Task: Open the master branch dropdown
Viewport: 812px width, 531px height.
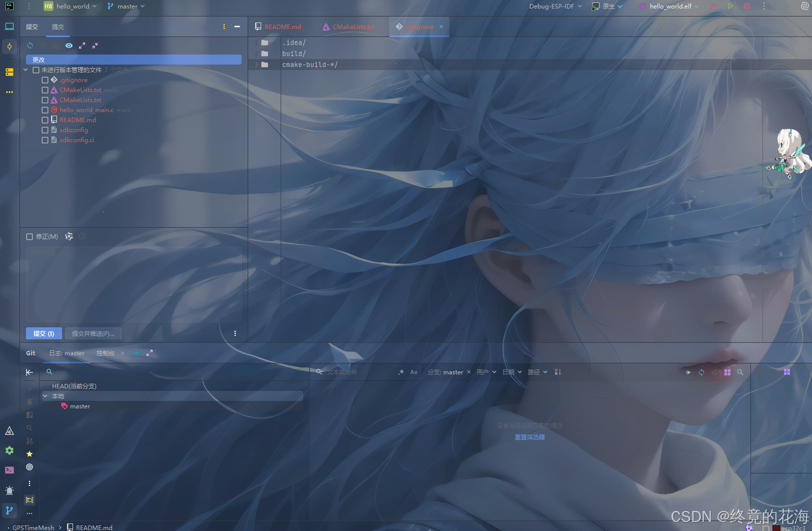Action: point(126,6)
